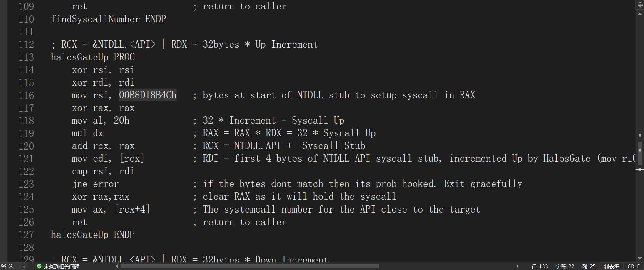Place cursor on halosGateUp PROC

click(x=93, y=57)
